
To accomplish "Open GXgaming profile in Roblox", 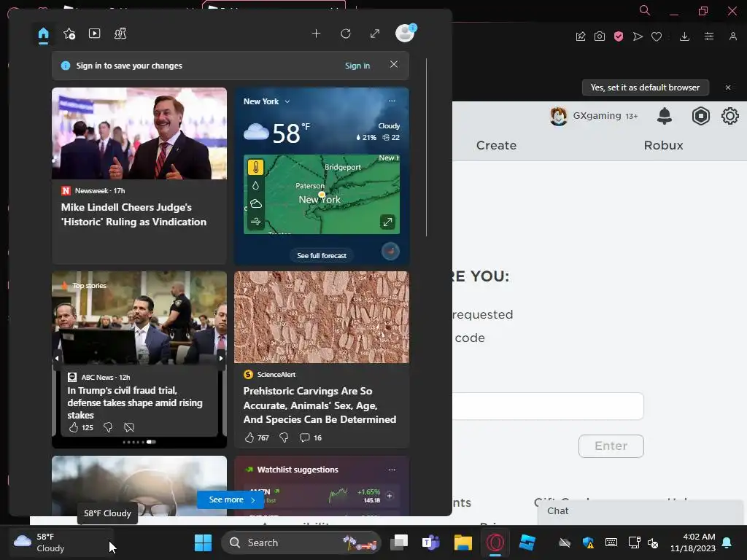I will [x=594, y=116].
